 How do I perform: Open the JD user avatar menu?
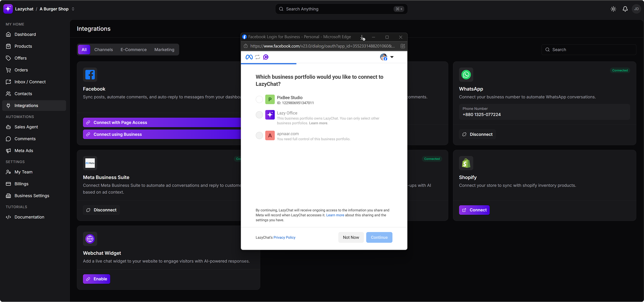point(636,9)
